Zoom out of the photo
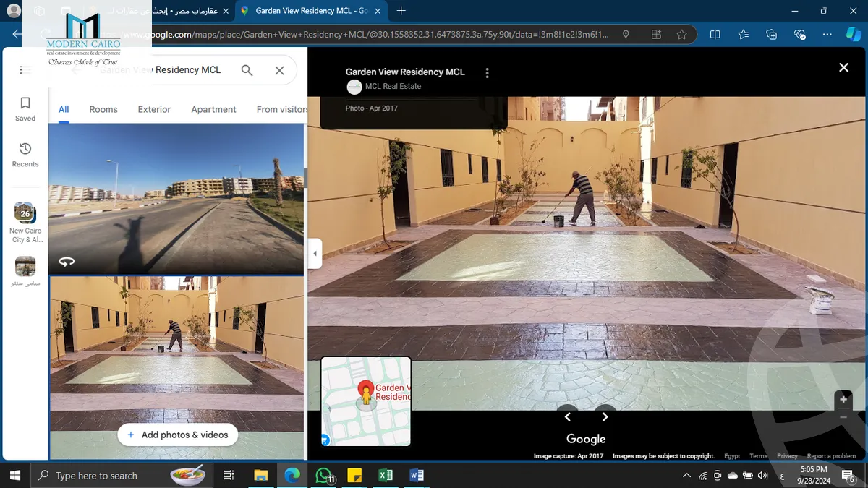868x488 pixels. pos(843,417)
